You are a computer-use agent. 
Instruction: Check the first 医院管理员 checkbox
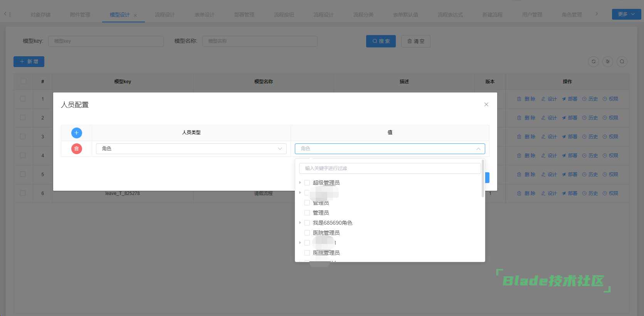tap(307, 233)
